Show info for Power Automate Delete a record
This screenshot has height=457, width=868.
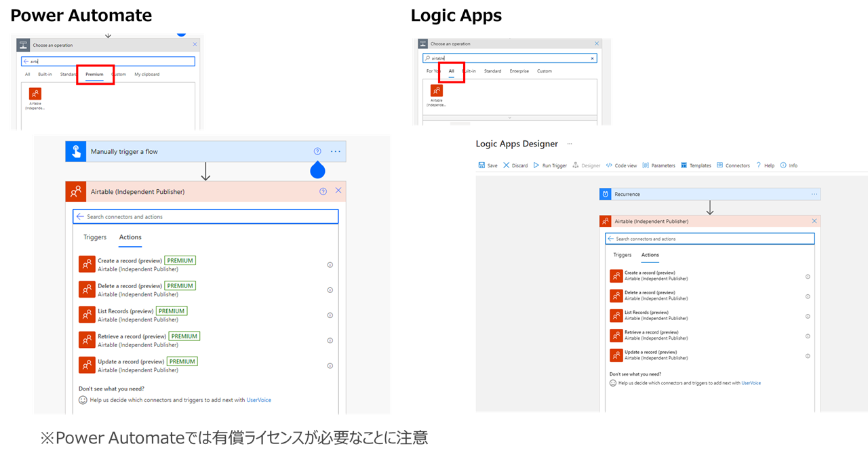tap(330, 290)
